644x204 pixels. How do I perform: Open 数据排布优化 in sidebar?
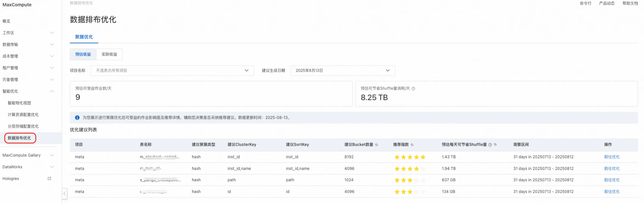coord(19,138)
